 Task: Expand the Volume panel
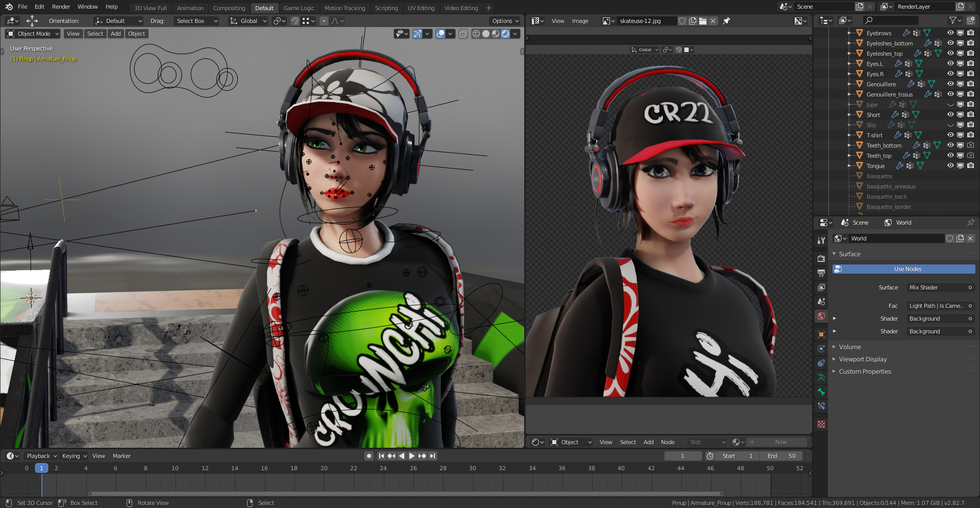(850, 347)
